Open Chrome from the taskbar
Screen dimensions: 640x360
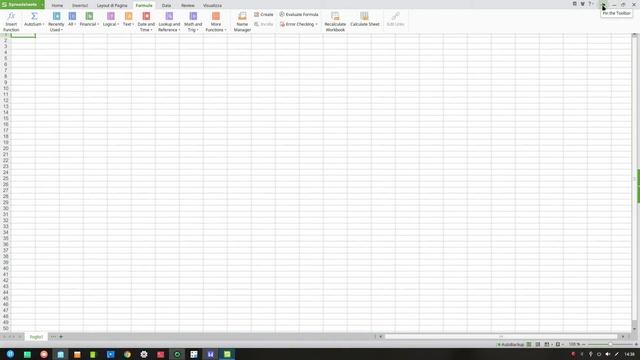click(127, 354)
